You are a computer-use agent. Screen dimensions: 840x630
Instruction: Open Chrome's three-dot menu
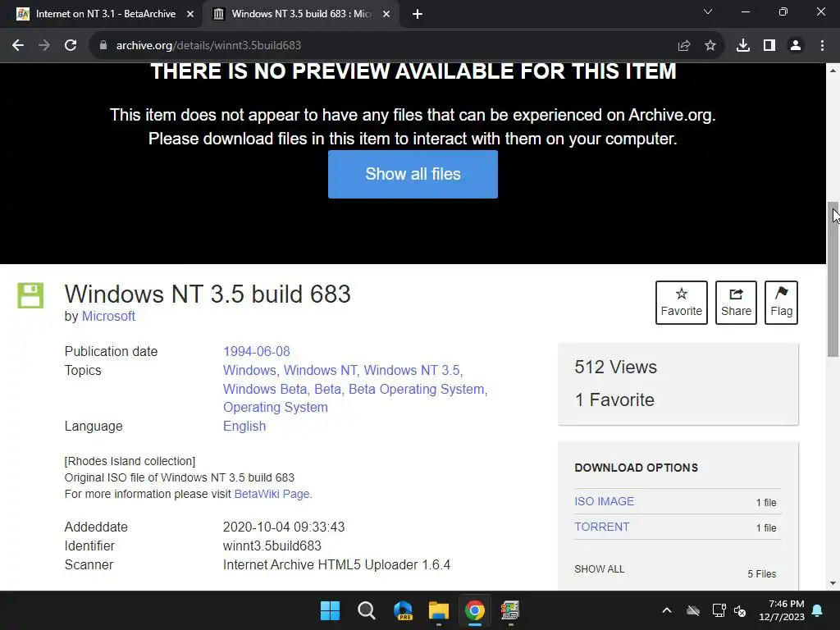pyautogui.click(x=822, y=46)
